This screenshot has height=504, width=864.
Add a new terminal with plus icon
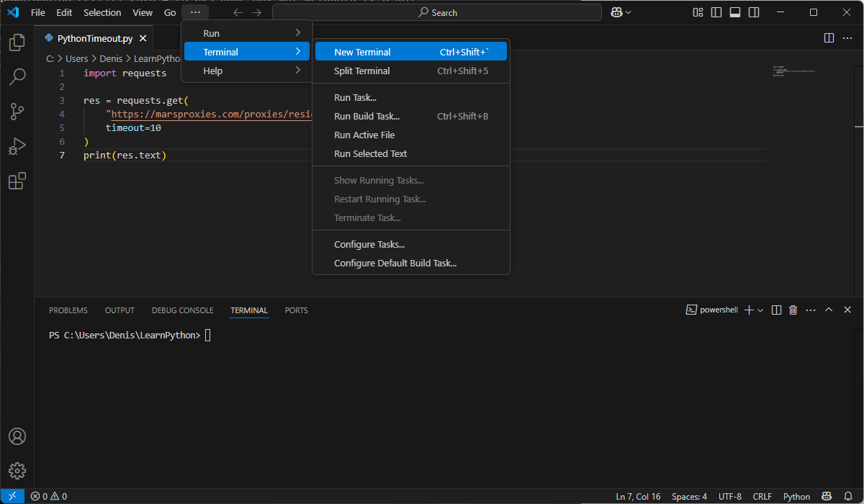click(x=749, y=310)
